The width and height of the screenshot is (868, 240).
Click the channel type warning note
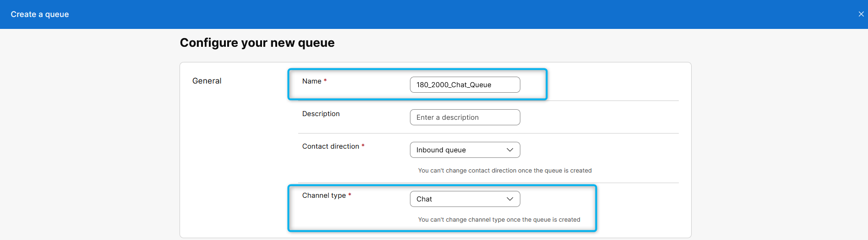(x=499, y=220)
